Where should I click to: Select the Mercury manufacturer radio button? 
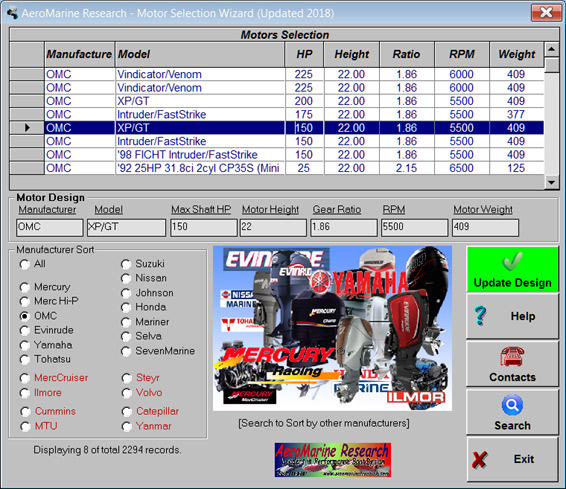(25, 287)
